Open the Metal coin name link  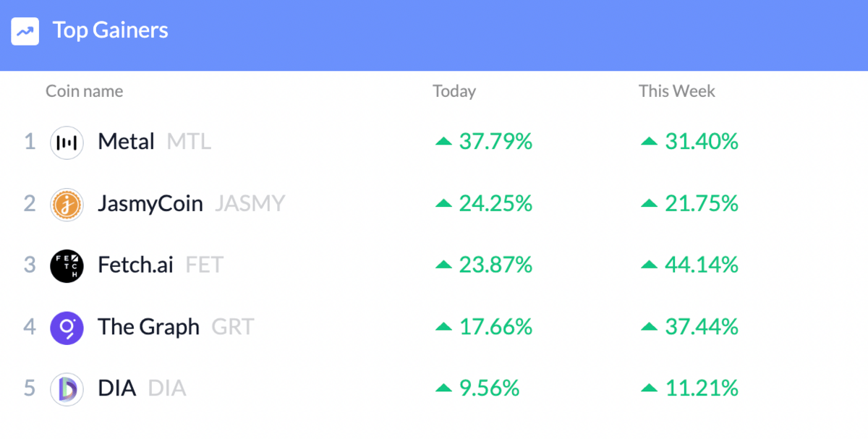tap(127, 142)
